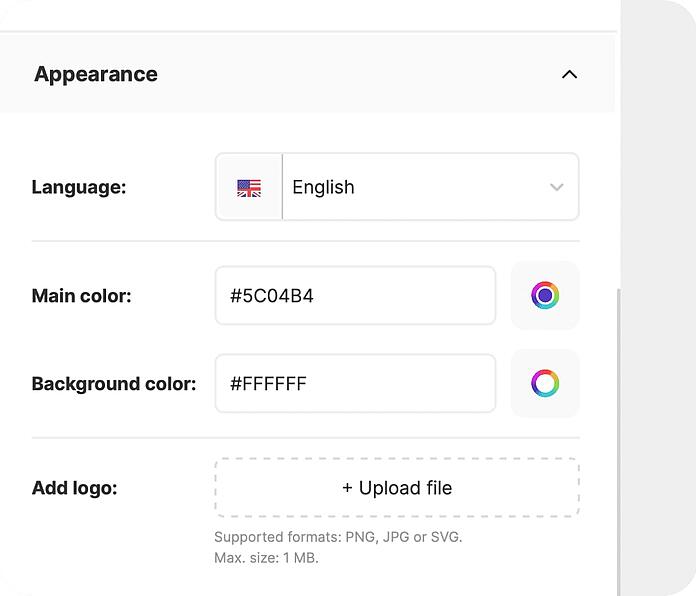Click the vertical scrollbar thumb
This screenshot has height=596, width=696.
pos(618,442)
